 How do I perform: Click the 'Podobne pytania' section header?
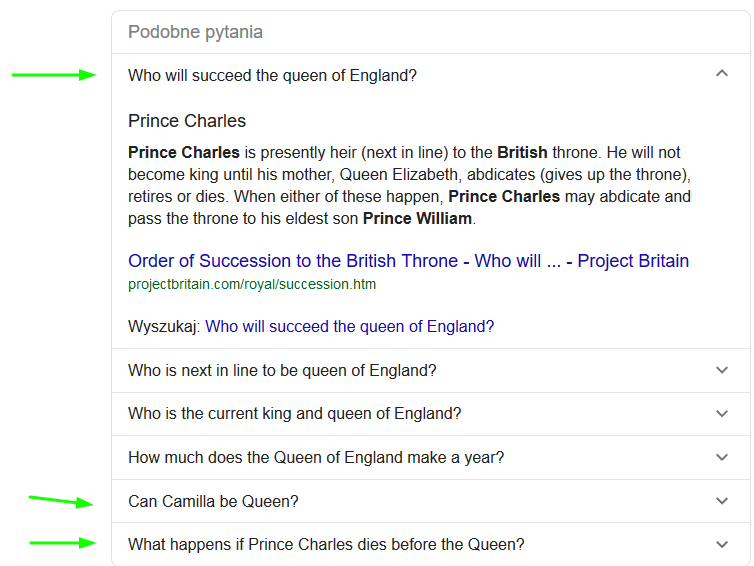click(195, 32)
